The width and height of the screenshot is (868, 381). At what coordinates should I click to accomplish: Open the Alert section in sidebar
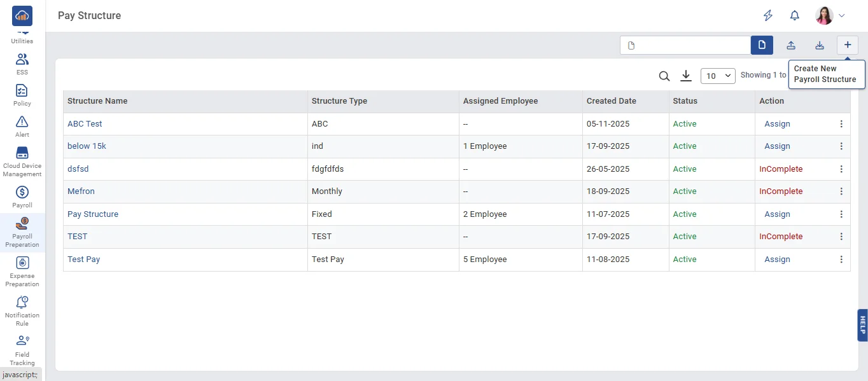click(x=22, y=126)
